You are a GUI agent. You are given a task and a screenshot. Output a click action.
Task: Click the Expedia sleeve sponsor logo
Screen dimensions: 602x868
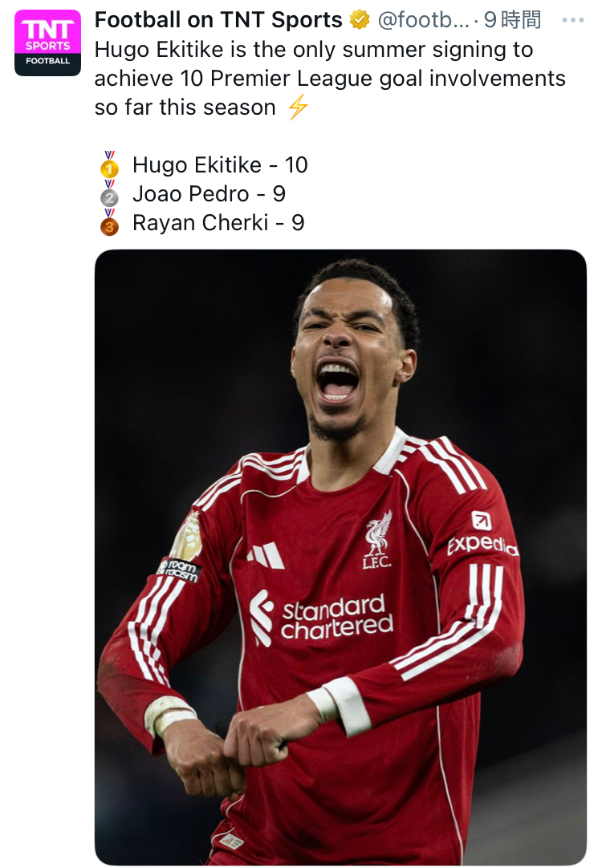(x=482, y=537)
